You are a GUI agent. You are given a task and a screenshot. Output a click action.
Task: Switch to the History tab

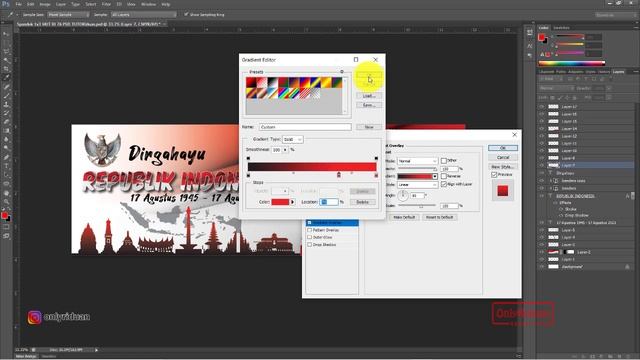click(604, 72)
